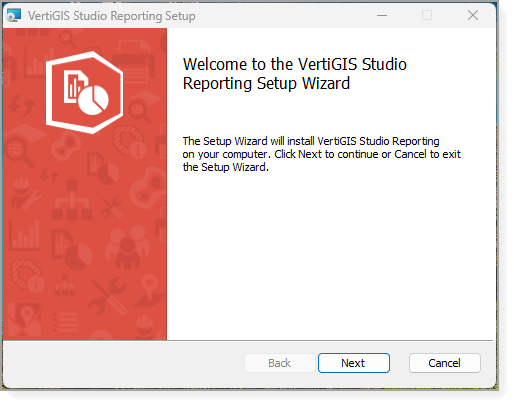Minimize the setup wizard window

pyautogui.click(x=382, y=15)
